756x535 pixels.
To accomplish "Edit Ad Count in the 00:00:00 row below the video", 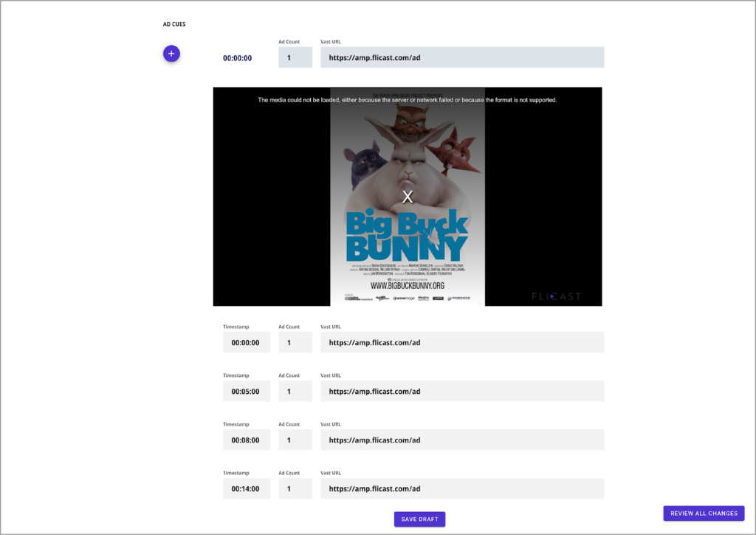I will (x=295, y=343).
